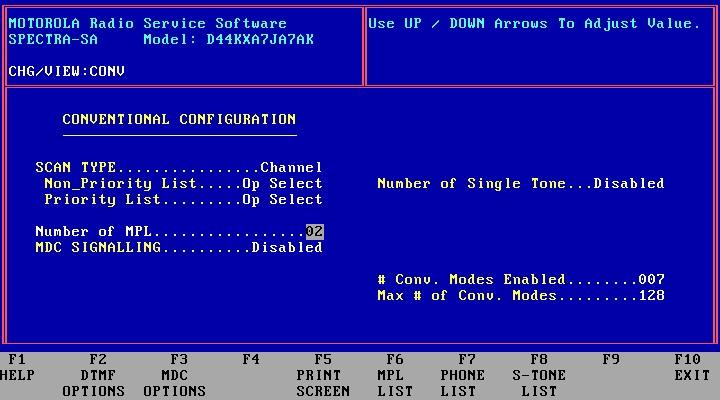Click Conv. Modes Enabled value 007
The height and width of the screenshot is (400, 720).
pos(652,279)
